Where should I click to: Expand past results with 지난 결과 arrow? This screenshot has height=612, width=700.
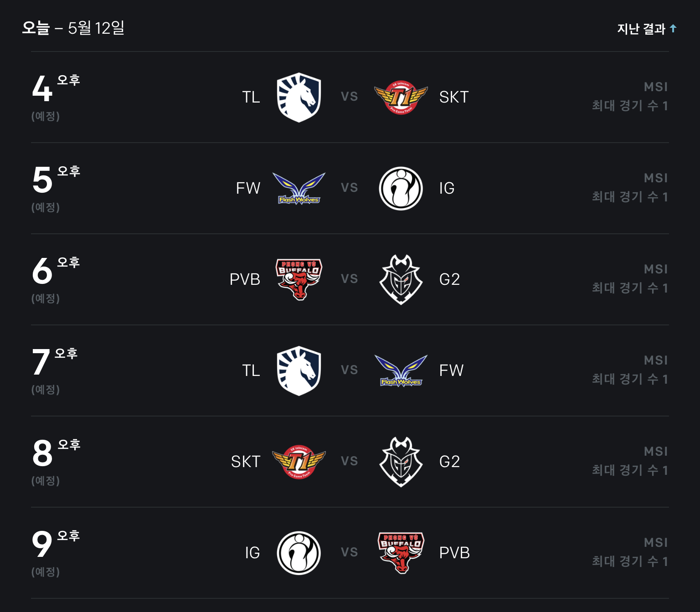point(673,29)
